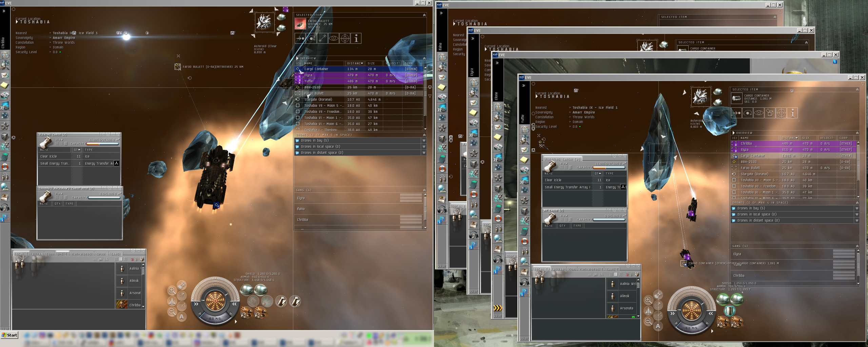Zoom out camera on Chribba's HUD
This screenshot has width=868, height=347.
pos(172,311)
